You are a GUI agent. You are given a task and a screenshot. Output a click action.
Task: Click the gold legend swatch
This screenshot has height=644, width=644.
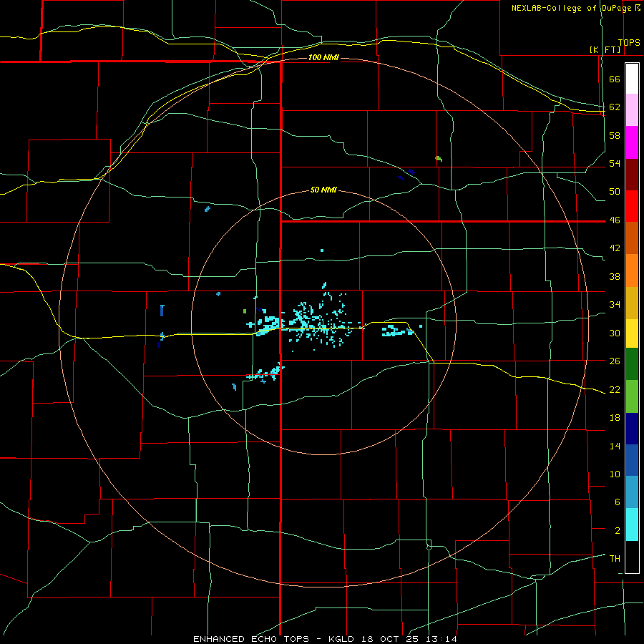coord(632,303)
